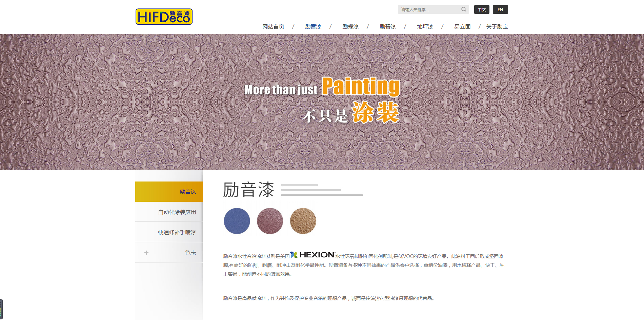644x320 pixels.
Task: Open 自动化涂装应用 in the sidebar
Action: [x=177, y=212]
